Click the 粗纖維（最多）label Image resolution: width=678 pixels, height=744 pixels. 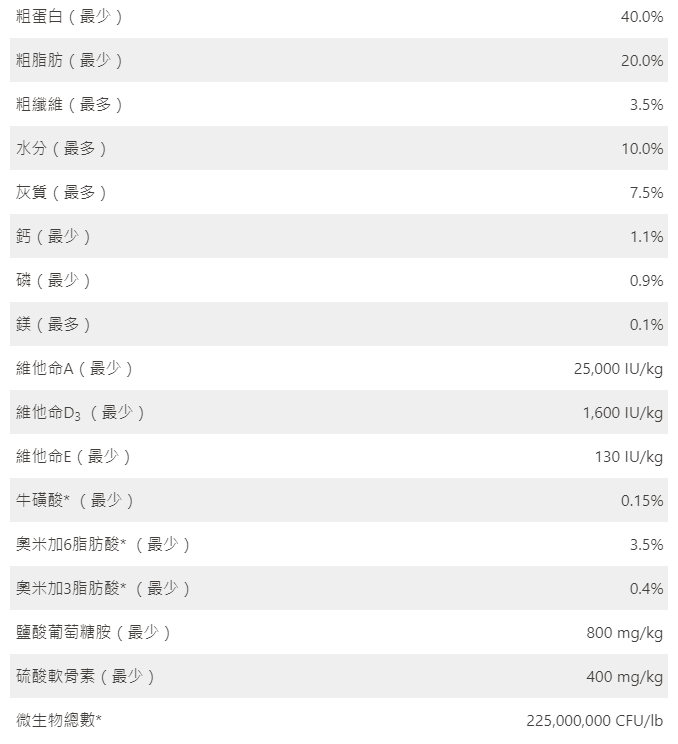(70, 105)
